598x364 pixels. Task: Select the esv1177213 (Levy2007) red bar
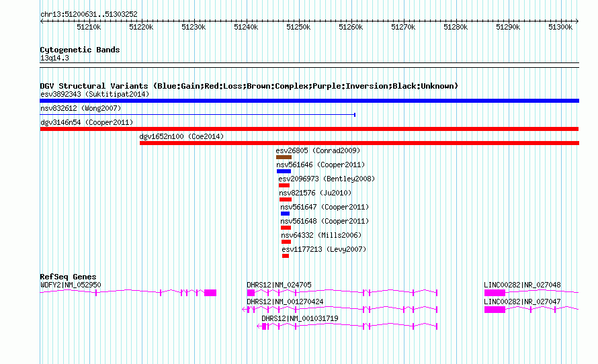tap(286, 256)
